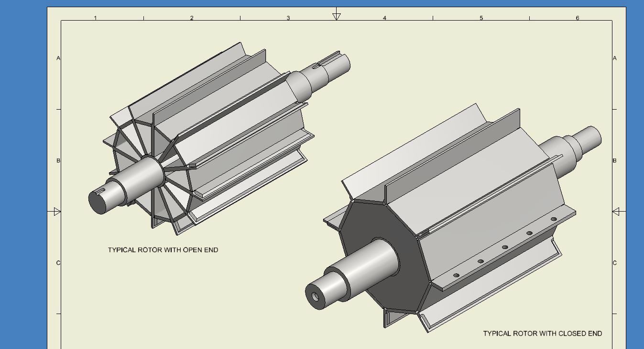Image resolution: width=644 pixels, height=349 pixels.
Task: Click the left border center mark arrow
Action: (x=57, y=212)
